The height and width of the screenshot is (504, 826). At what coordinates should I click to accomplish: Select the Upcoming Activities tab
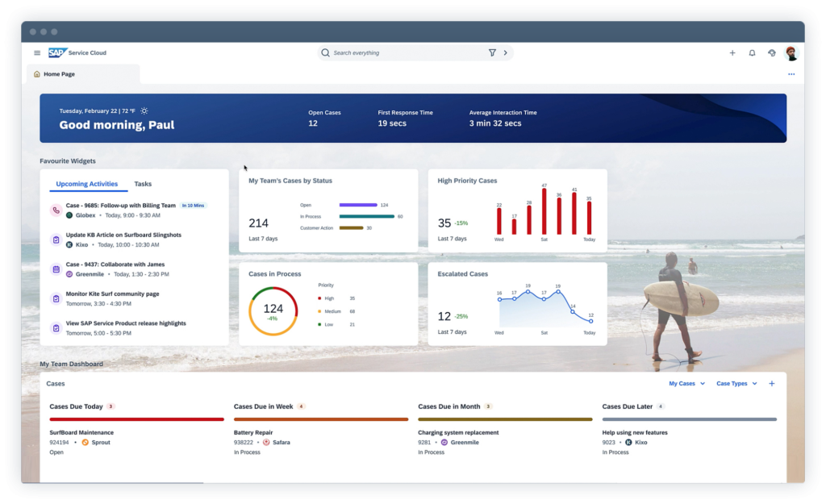(87, 184)
